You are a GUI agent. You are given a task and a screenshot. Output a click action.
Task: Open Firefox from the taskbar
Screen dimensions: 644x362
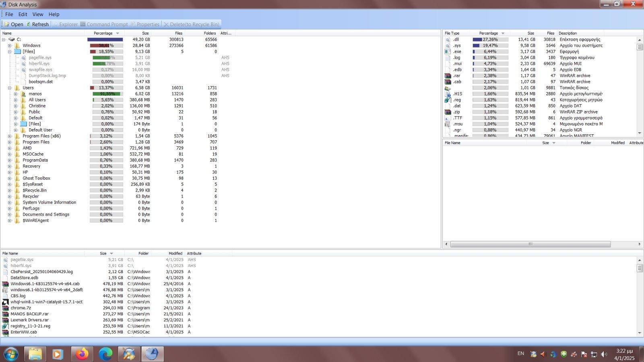point(82,354)
